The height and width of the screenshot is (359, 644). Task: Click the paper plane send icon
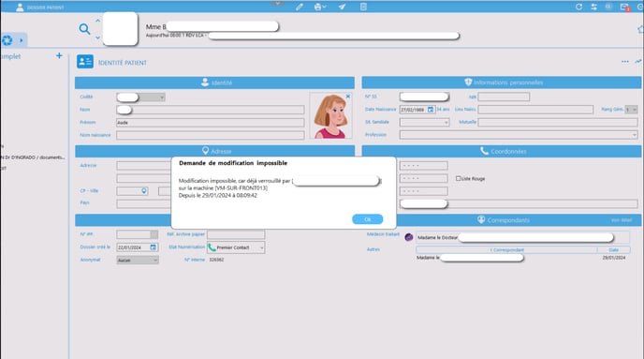(342, 7)
